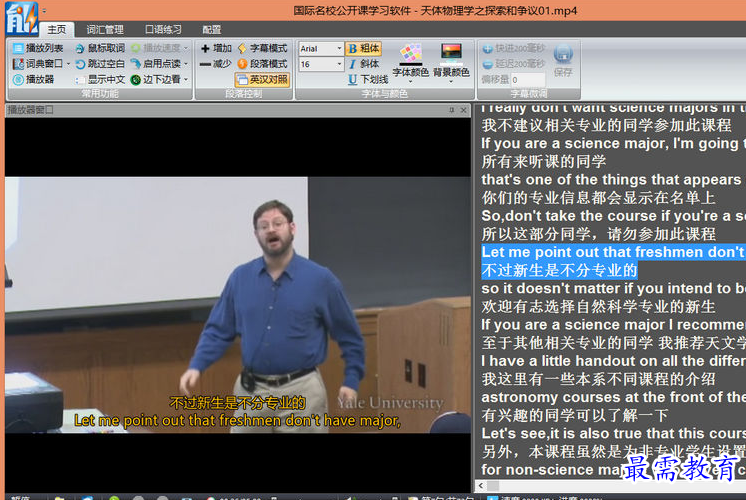Open the 字体颜色 font color picker

[410, 60]
